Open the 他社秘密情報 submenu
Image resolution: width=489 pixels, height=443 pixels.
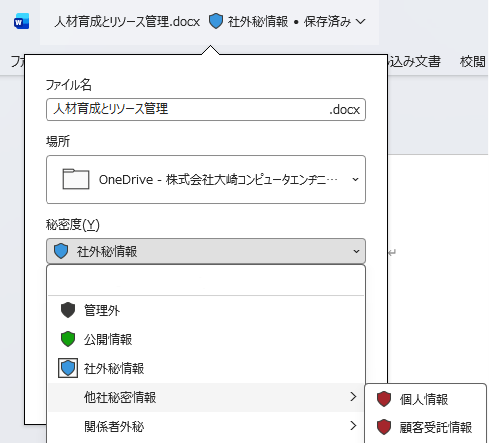206,397
